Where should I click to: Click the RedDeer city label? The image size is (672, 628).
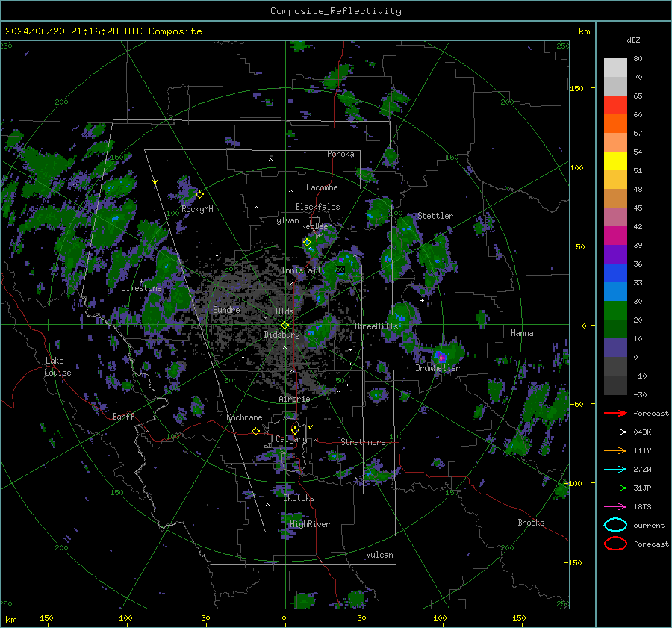coord(317,226)
